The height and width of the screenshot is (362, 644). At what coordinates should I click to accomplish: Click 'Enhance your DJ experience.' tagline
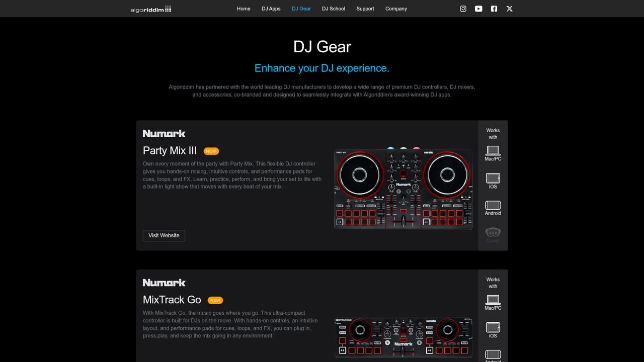click(x=322, y=68)
